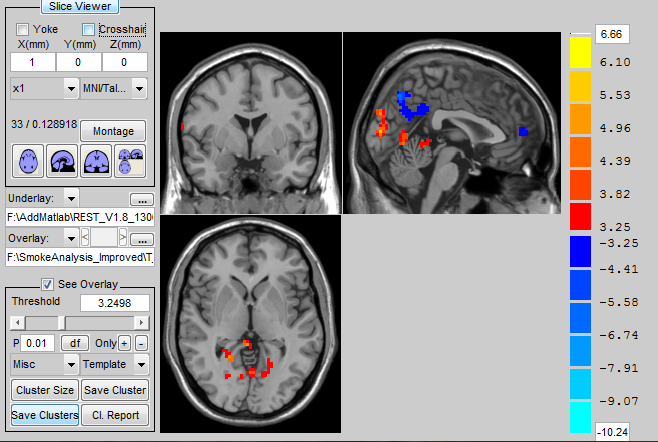Click the Overlay file path field
Screen dimensions: 658x442
[x=80, y=257]
